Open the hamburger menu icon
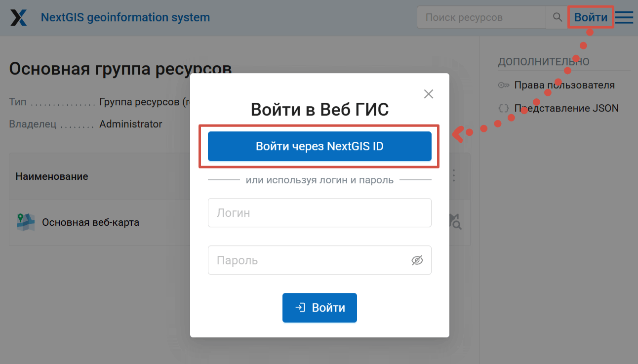The height and width of the screenshot is (364, 638). click(x=624, y=18)
